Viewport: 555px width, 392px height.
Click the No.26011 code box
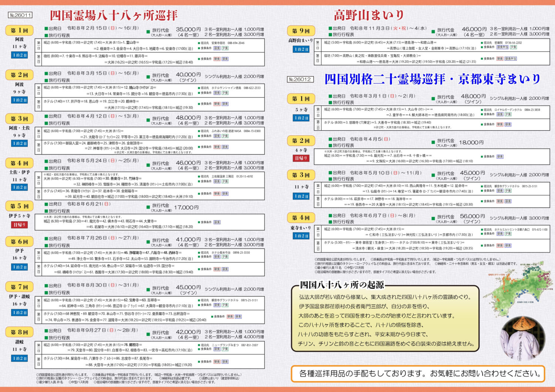20,15
